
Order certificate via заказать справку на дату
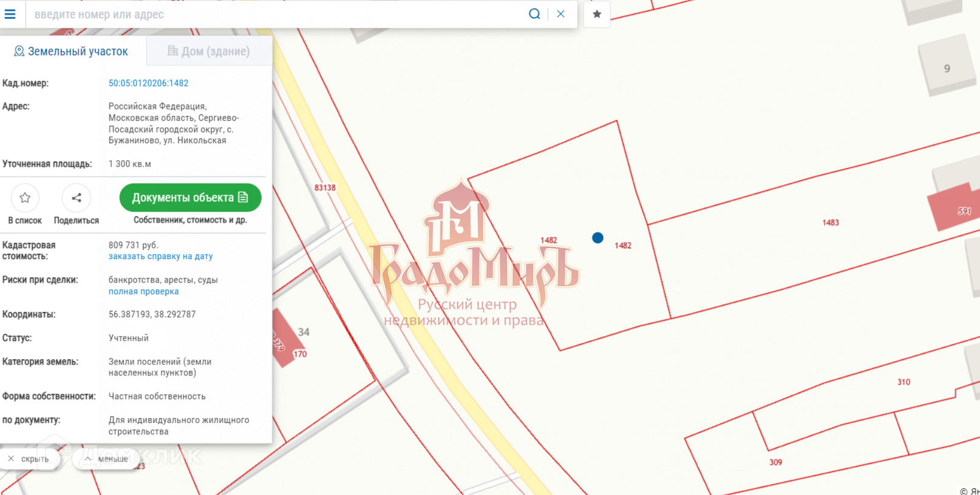pos(160,257)
